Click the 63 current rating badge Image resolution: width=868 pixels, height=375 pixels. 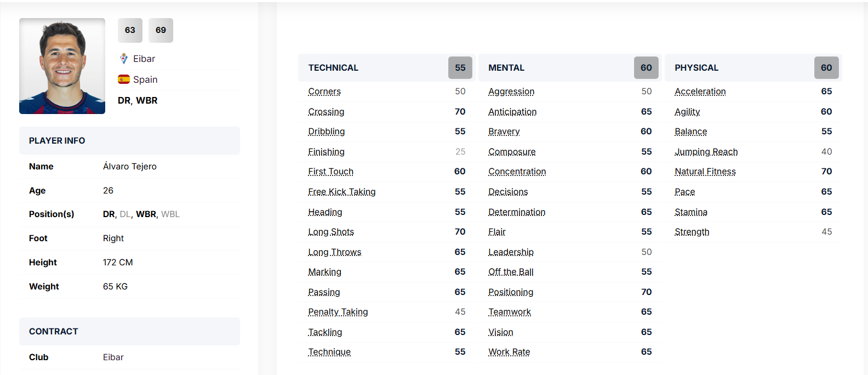click(x=130, y=30)
